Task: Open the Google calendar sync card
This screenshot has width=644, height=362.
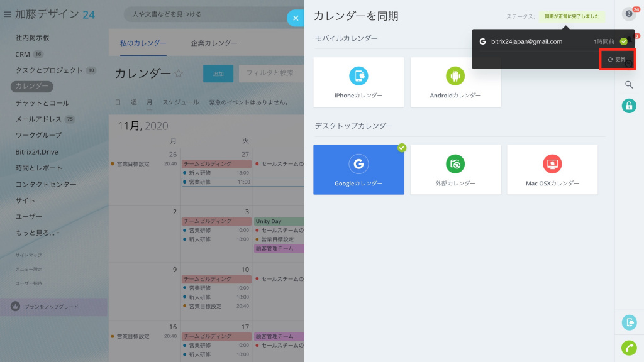Action: [x=358, y=170]
